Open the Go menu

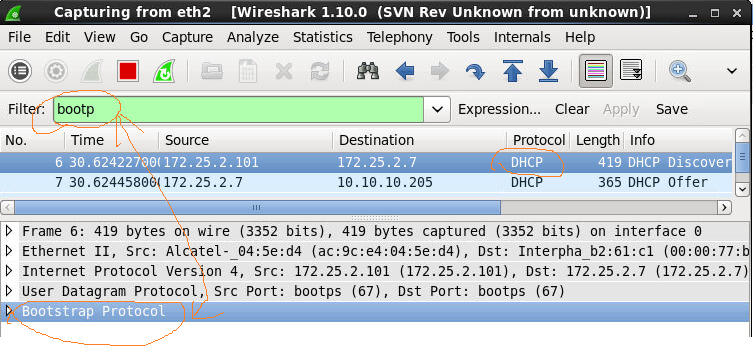tap(139, 37)
